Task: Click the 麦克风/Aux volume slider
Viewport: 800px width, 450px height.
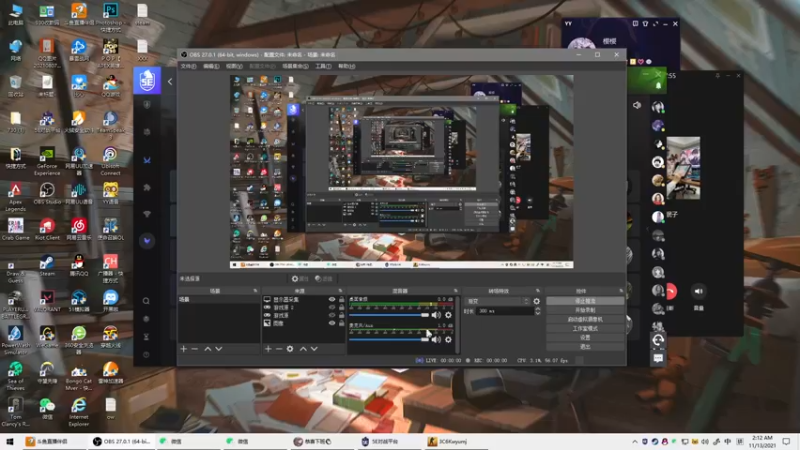Action: tap(389, 340)
